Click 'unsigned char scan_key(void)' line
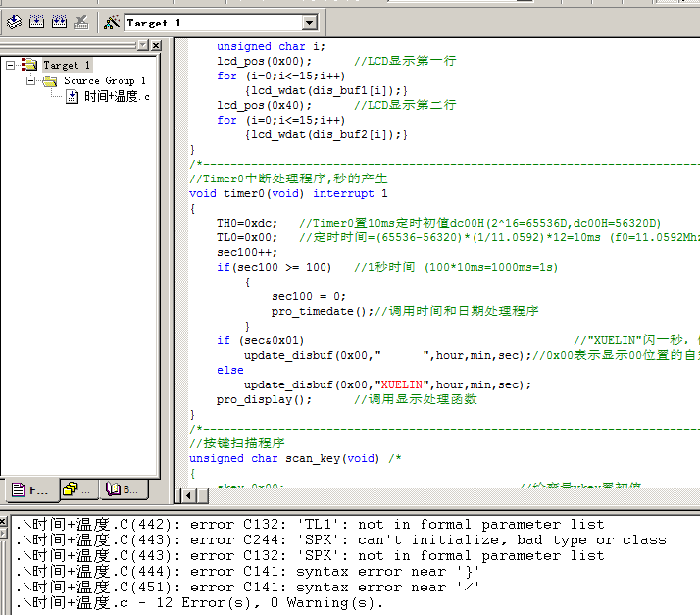Image resolution: width=700 pixels, height=615 pixels. click(284, 459)
